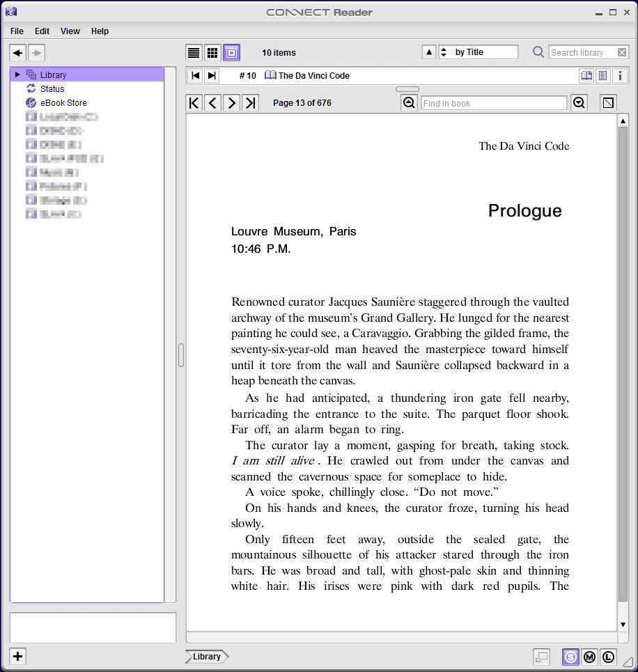The height and width of the screenshot is (672, 638).
Task: Click the open-book icon beside title
Action: [x=270, y=75]
